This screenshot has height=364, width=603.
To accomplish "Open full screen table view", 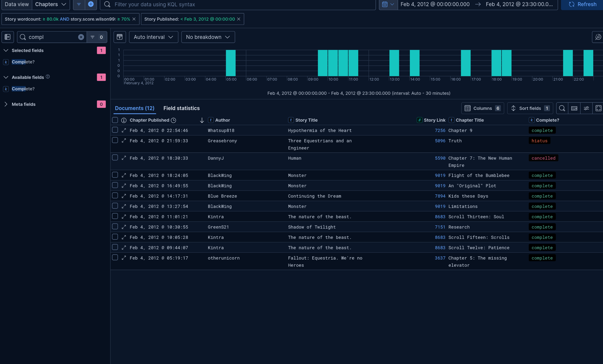I will (598, 108).
